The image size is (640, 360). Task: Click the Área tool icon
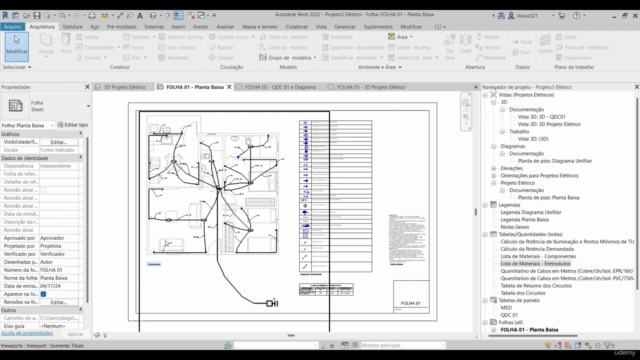click(391, 37)
